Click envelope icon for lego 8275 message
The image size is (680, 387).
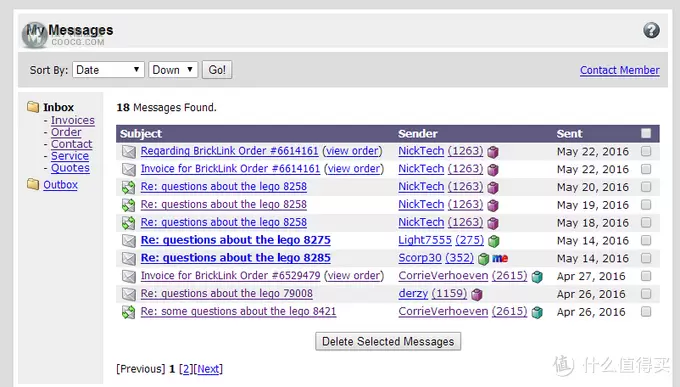coord(128,240)
